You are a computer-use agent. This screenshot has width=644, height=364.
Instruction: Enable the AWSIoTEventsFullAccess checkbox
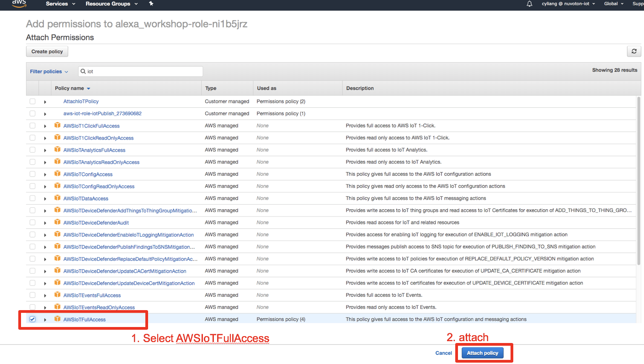(x=32, y=295)
